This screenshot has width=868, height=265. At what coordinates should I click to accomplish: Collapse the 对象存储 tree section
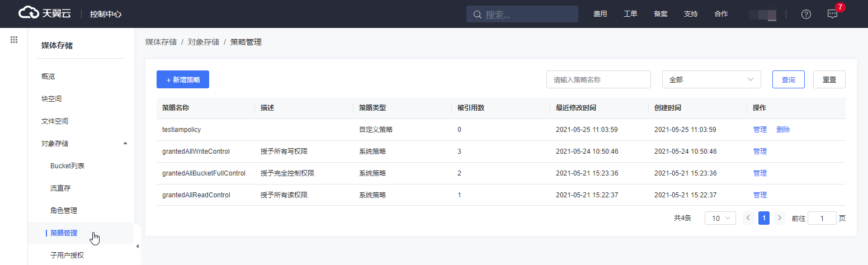[125, 144]
